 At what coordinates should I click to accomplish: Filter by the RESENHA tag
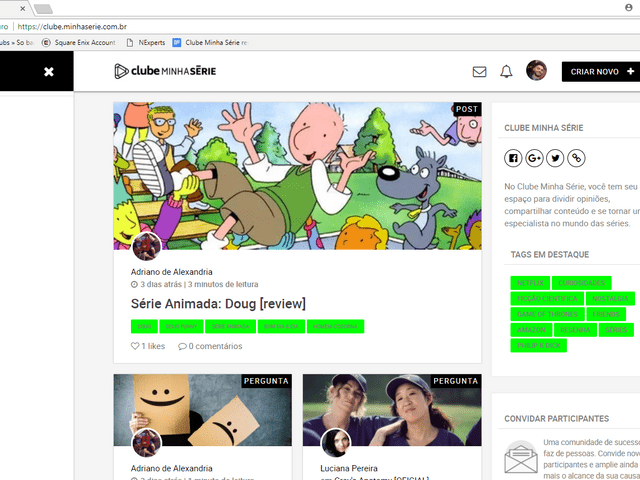click(x=575, y=329)
